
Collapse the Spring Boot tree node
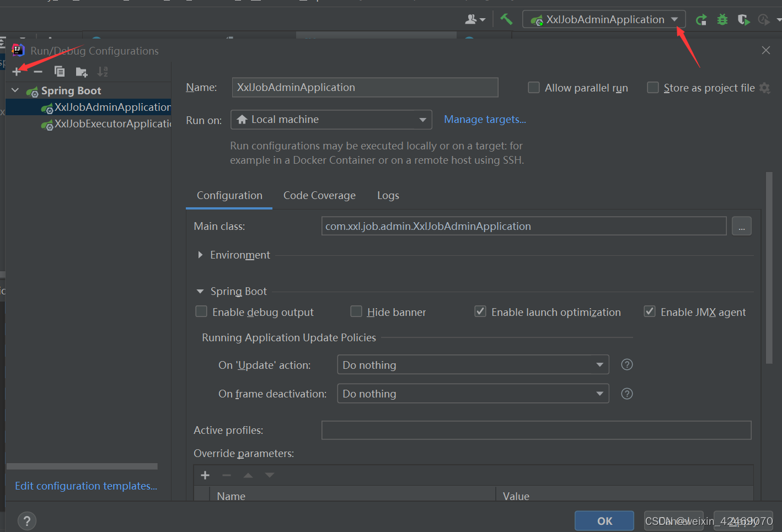point(15,90)
